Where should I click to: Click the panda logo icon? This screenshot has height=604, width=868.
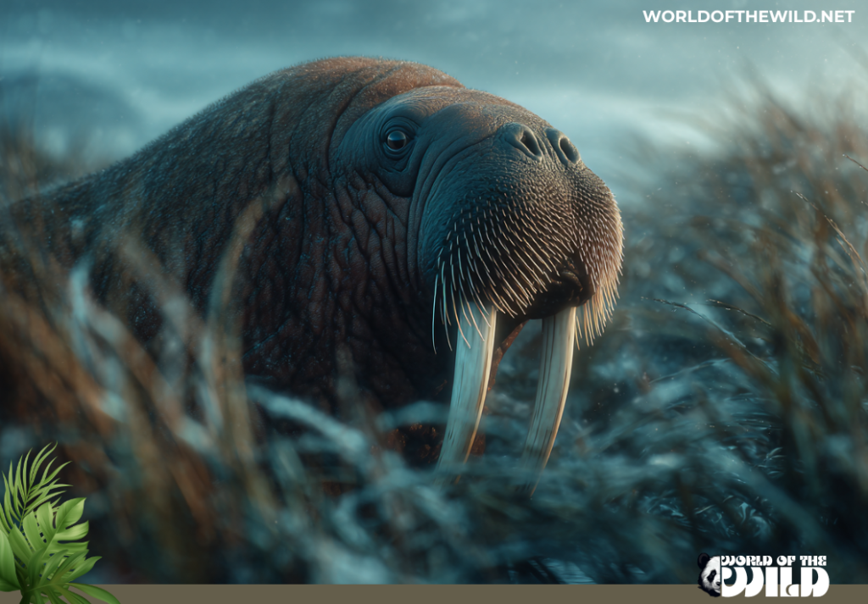710,574
